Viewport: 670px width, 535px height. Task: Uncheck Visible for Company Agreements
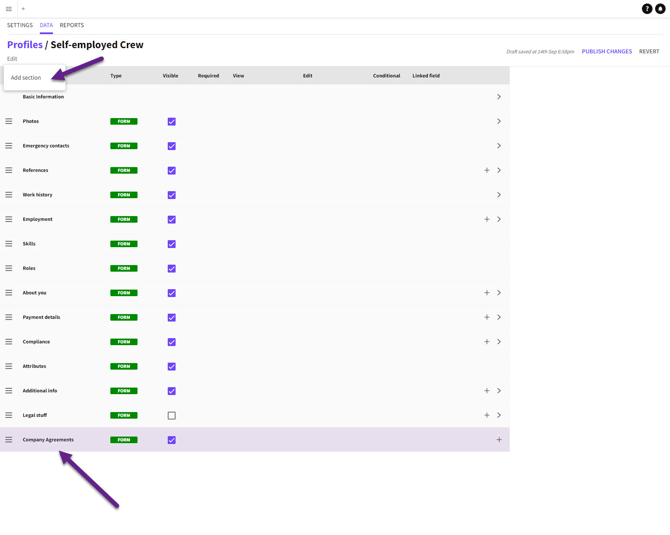tap(172, 440)
